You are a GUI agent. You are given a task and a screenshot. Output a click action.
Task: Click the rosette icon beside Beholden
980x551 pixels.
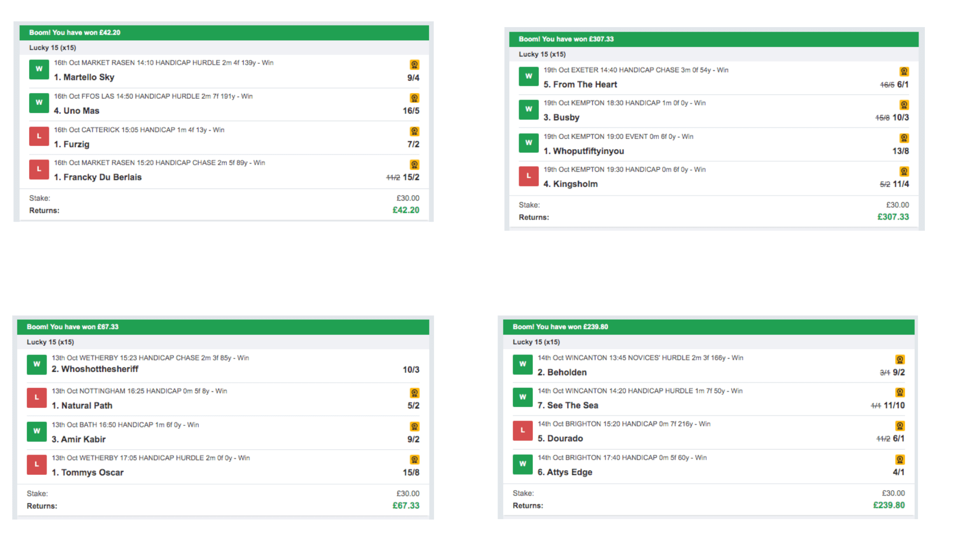pos(899,359)
